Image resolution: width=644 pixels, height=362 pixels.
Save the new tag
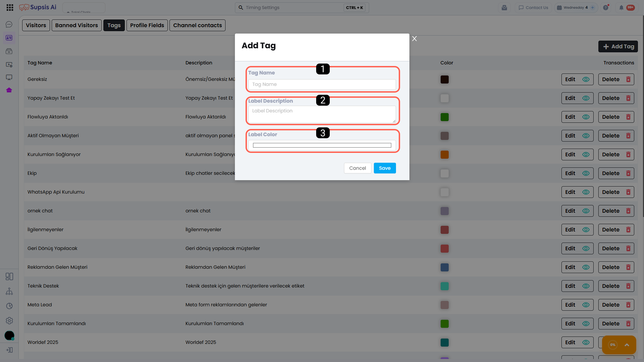coord(385,168)
